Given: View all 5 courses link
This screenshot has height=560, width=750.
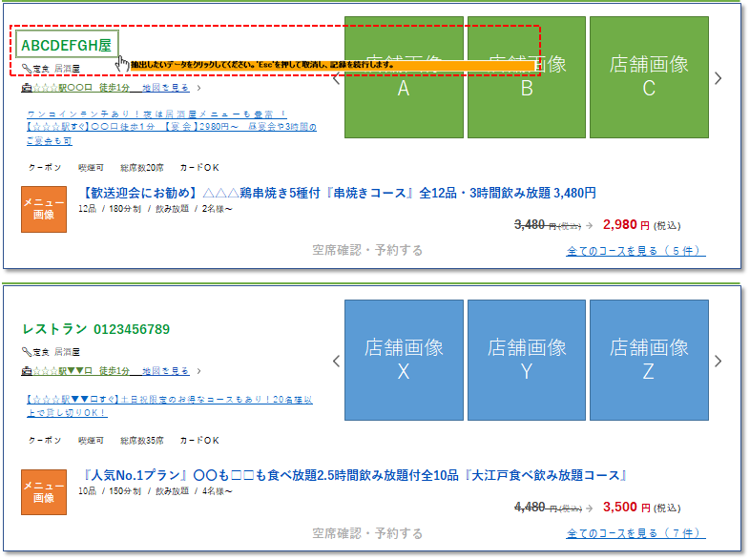Looking at the screenshot, I should point(635,251).
